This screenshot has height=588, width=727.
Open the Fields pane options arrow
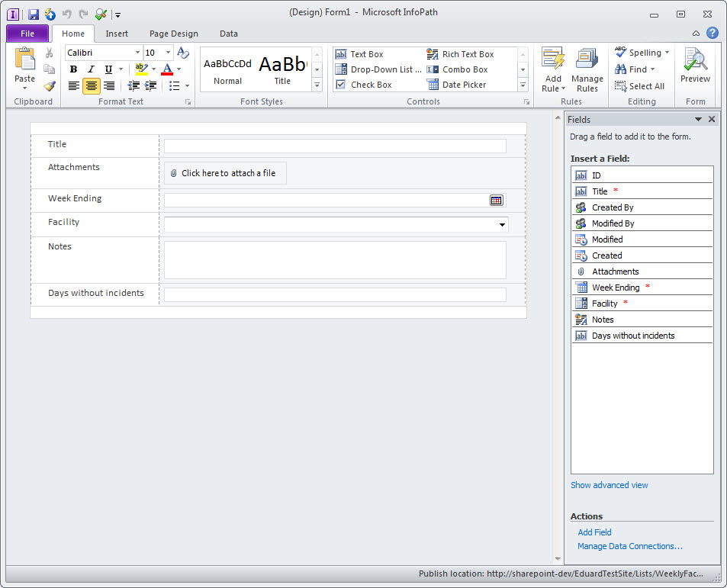(x=698, y=120)
